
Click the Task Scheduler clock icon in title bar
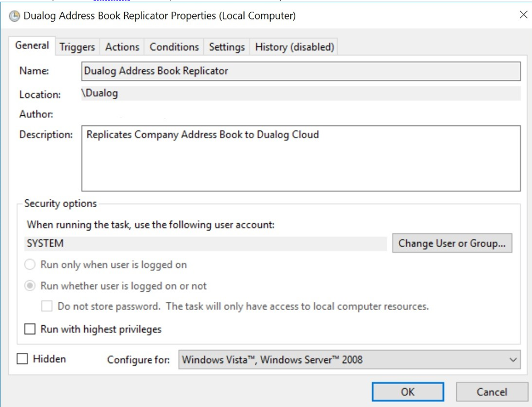pyautogui.click(x=14, y=16)
